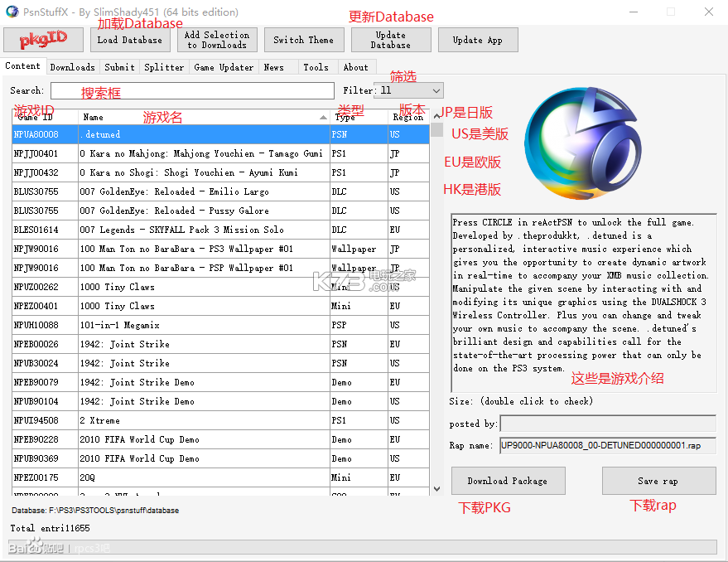Click the Switch Theme button
The height and width of the screenshot is (562, 728).
305,39
